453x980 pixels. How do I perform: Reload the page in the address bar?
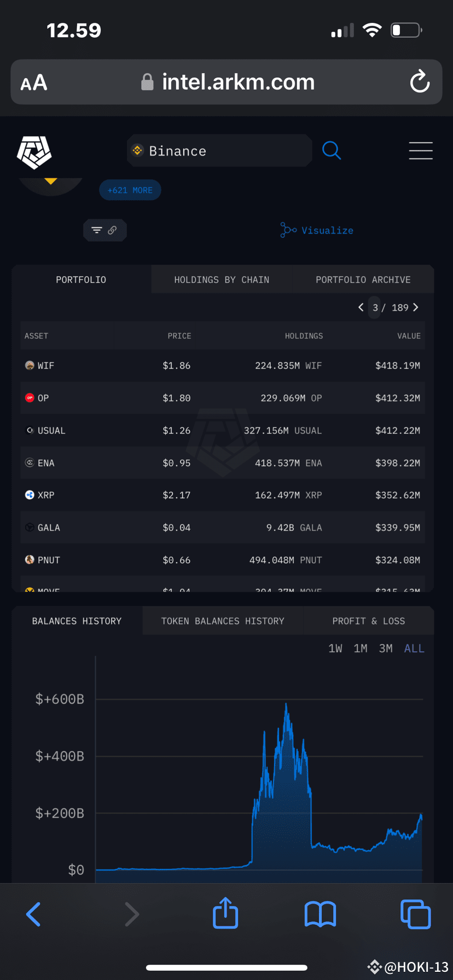pos(420,81)
